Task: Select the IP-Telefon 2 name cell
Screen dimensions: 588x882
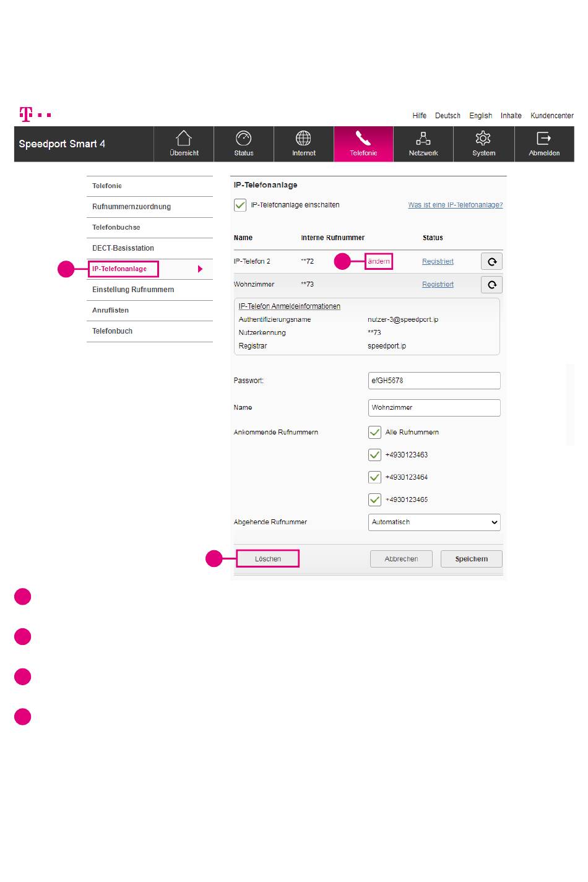Action: tap(252, 261)
